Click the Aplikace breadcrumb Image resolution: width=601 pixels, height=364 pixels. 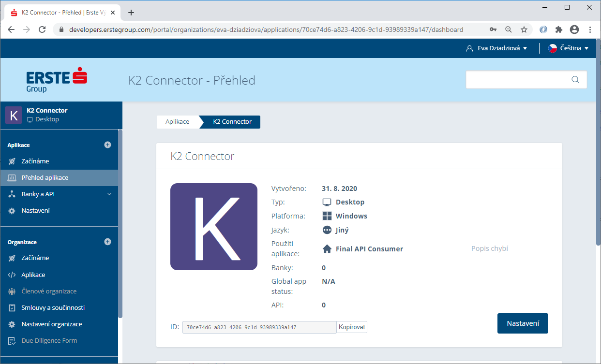[177, 122]
